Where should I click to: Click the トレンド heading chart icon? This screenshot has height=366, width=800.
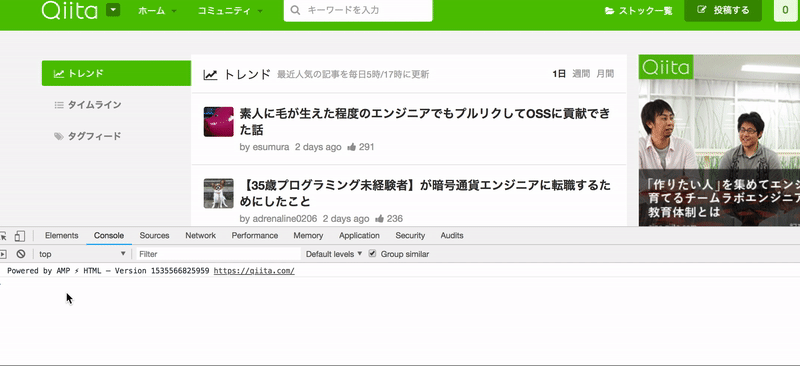click(x=210, y=75)
